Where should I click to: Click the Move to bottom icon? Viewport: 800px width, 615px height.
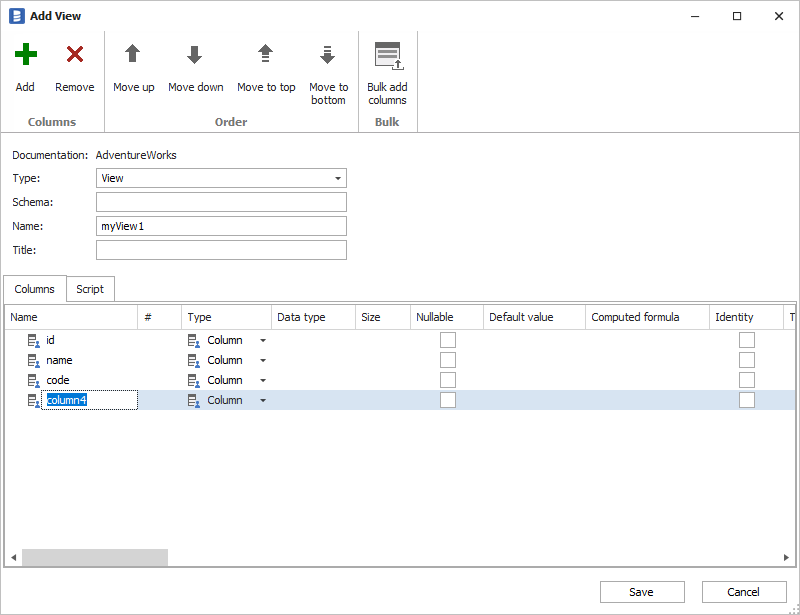point(328,55)
